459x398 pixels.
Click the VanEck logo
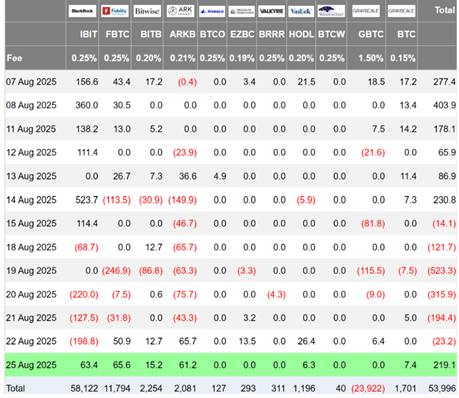click(x=301, y=11)
